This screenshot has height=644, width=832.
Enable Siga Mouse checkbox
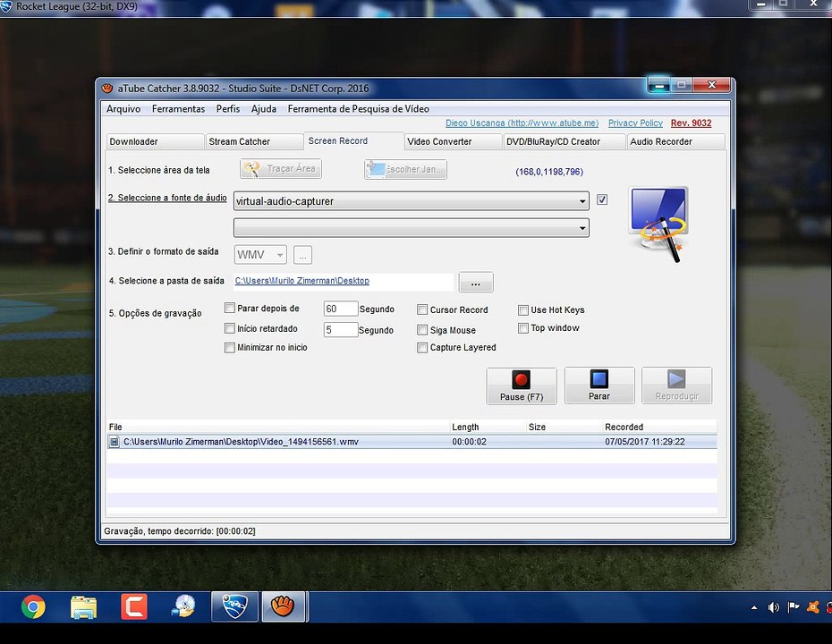click(x=422, y=330)
